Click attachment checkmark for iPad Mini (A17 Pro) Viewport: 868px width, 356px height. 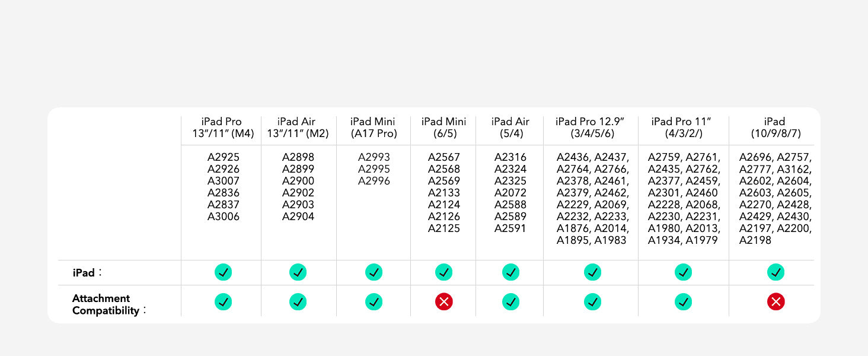click(x=374, y=302)
